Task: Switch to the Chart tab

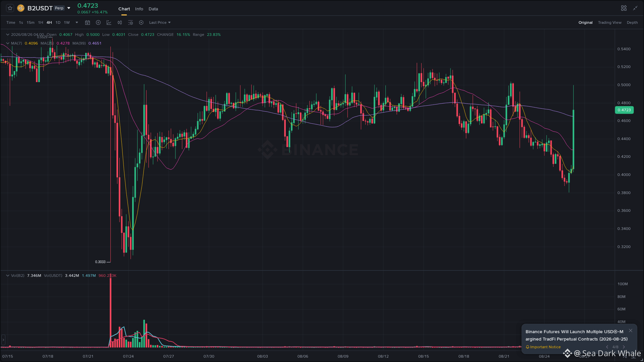Action: tap(124, 9)
